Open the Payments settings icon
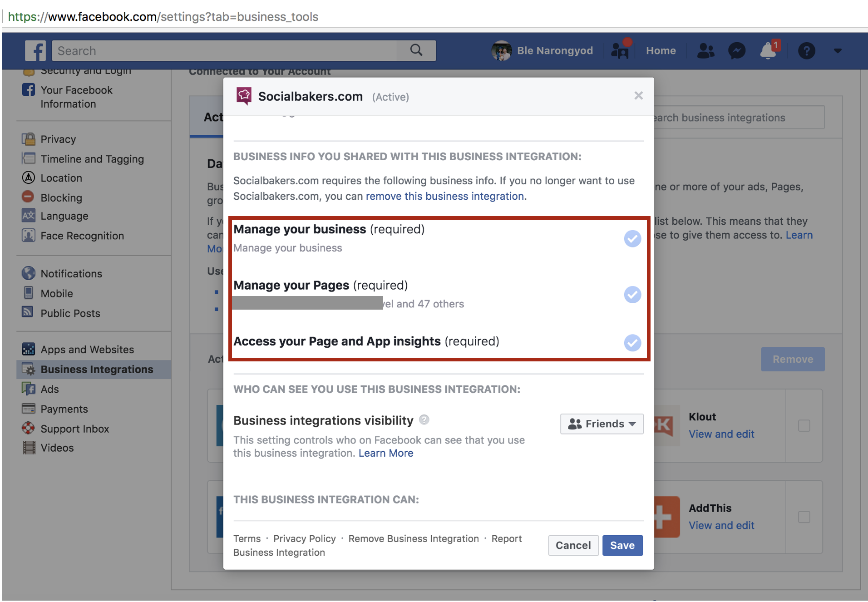 pos(29,409)
